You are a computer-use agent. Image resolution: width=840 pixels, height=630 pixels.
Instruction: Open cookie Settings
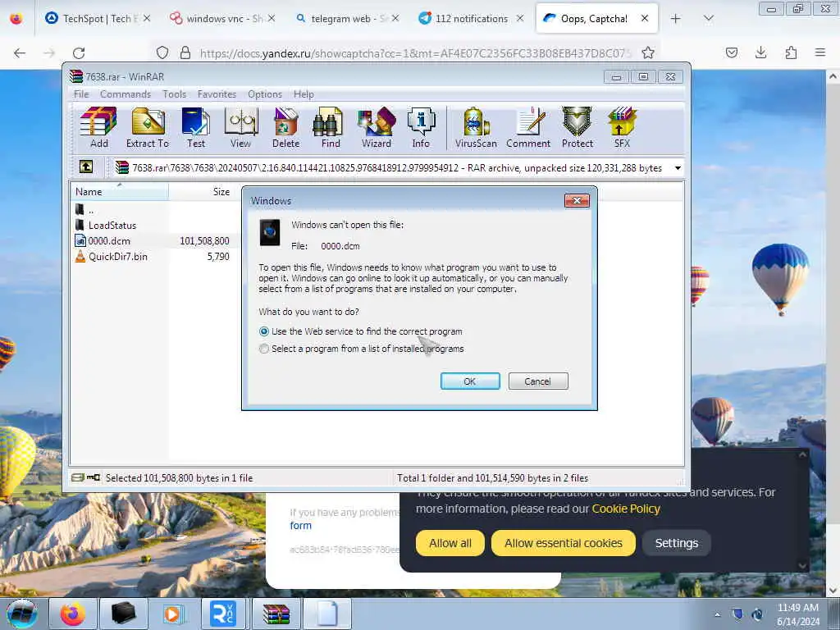pos(676,543)
